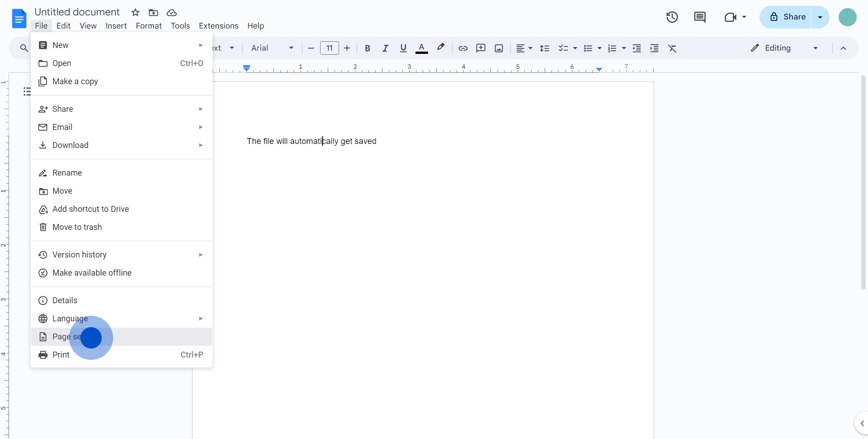The height and width of the screenshot is (439, 868).
Task: Star this Untitled document
Action: coord(135,13)
